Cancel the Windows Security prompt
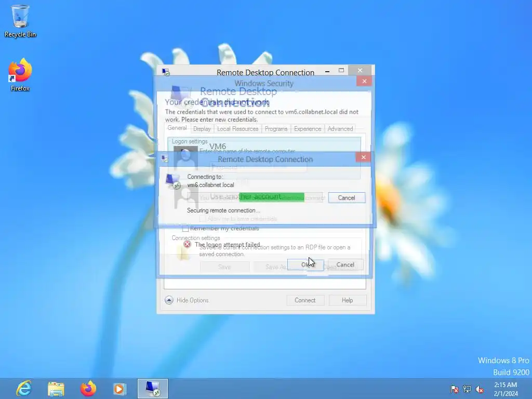532x399 pixels. tap(345, 264)
